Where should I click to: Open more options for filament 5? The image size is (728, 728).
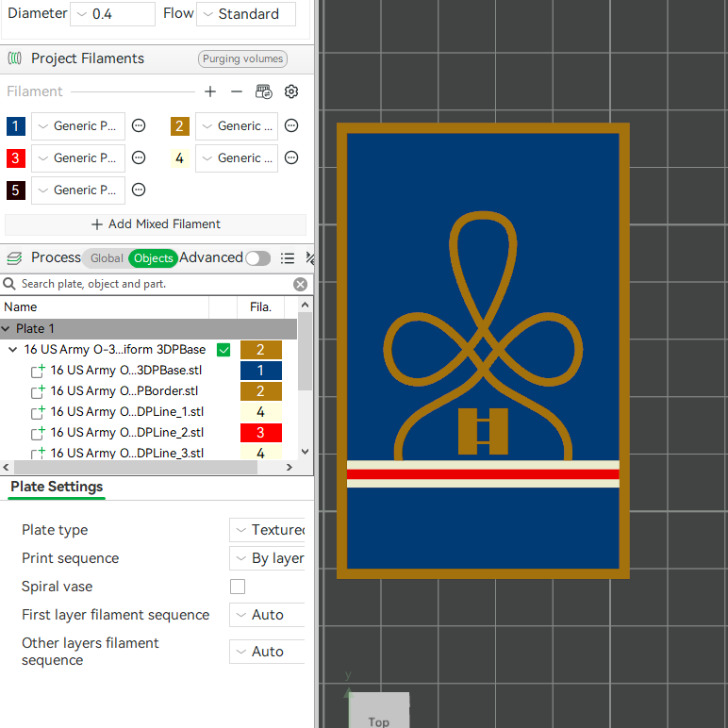click(x=139, y=190)
